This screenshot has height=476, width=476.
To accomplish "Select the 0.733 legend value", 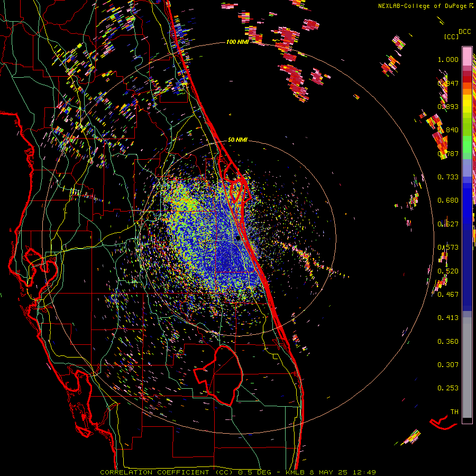I will click(x=448, y=177).
